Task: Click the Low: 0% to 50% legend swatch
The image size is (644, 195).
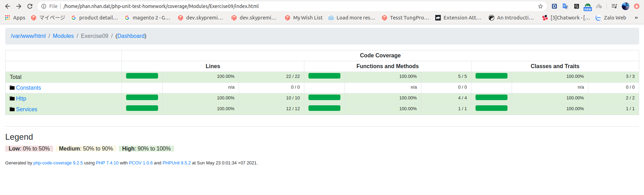Action: pos(29,149)
